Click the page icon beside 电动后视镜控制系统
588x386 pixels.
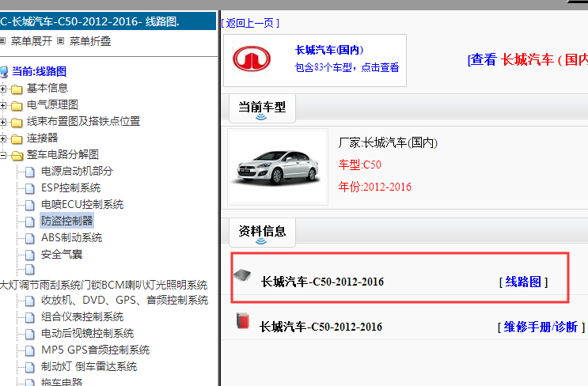click(30, 334)
